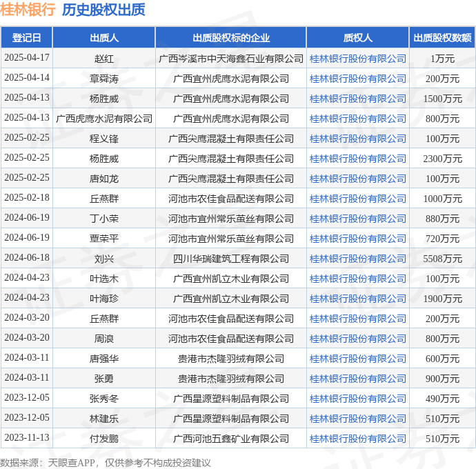Click the 登记日 column header
The width and height of the screenshot is (476, 469).
27,38
